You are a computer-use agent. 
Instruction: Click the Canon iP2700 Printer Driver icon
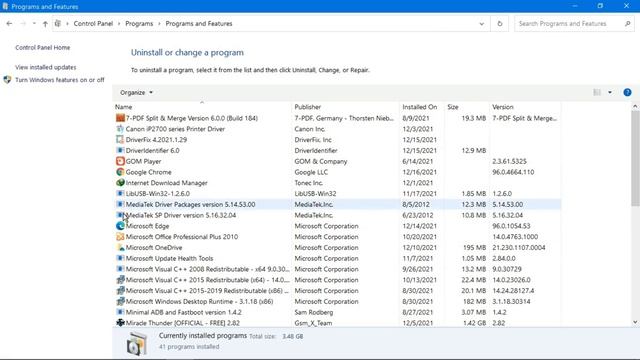120,129
